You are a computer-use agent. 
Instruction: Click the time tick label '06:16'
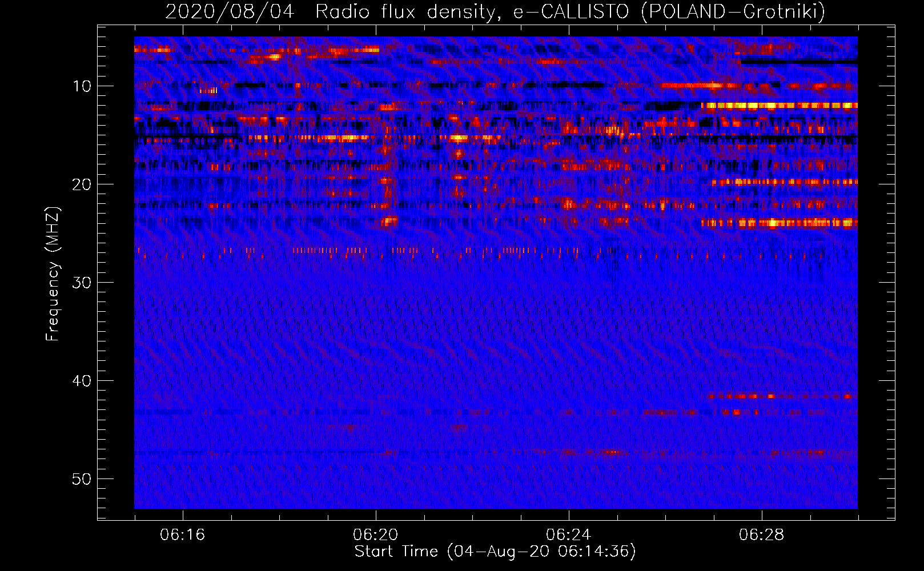click(183, 535)
